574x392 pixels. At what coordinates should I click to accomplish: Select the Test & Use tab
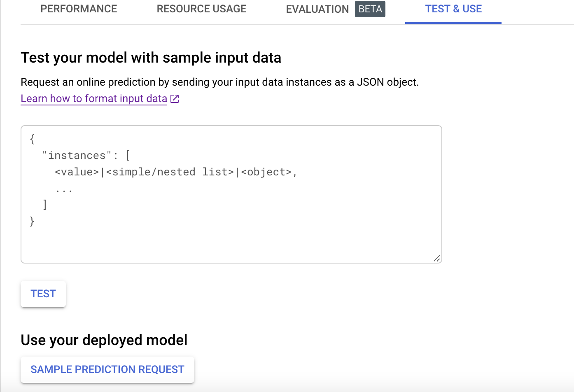[x=453, y=9]
